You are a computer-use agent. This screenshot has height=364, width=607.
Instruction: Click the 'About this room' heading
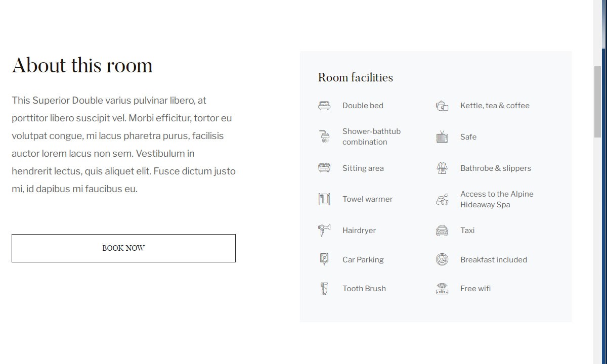click(82, 66)
